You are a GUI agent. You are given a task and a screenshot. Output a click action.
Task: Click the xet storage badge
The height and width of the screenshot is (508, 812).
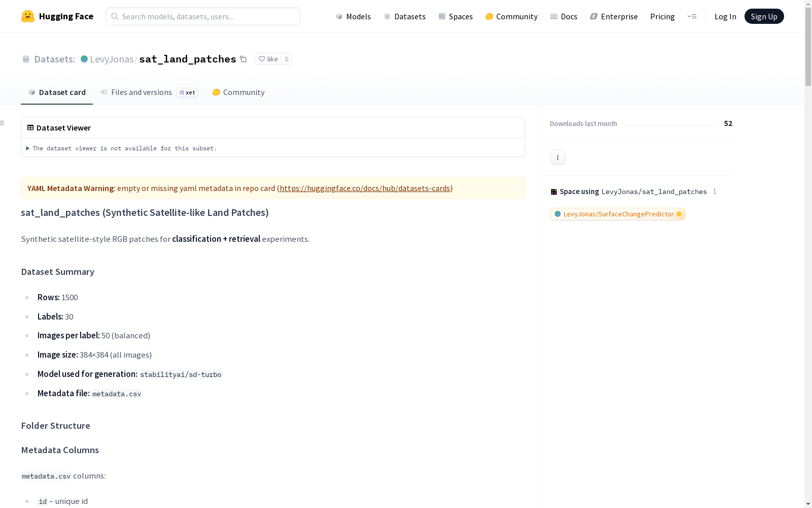tap(187, 92)
